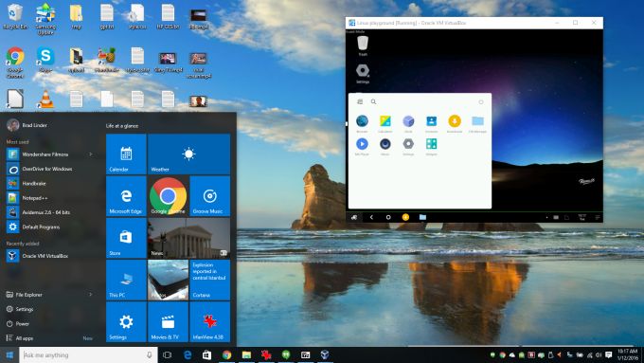644x363 pixels.
Task: Open Store from the taskbar
Action: click(207, 354)
